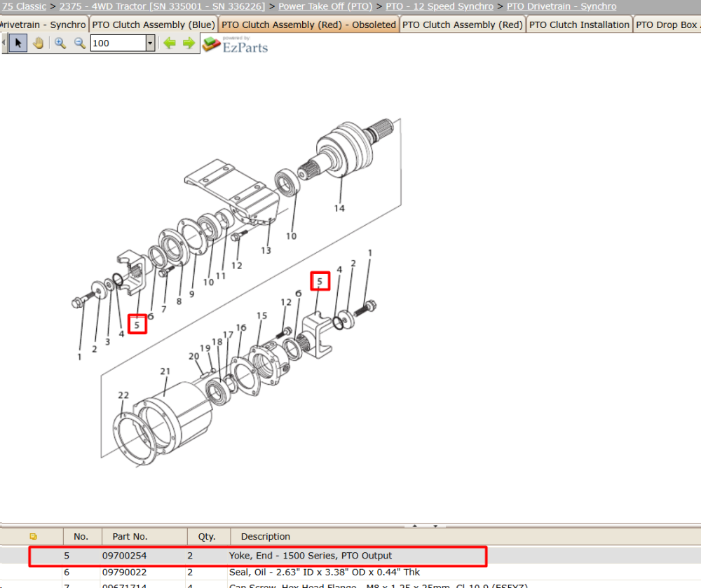Open the zoom percentage dropdown arrow
The image size is (701, 588).
click(150, 43)
